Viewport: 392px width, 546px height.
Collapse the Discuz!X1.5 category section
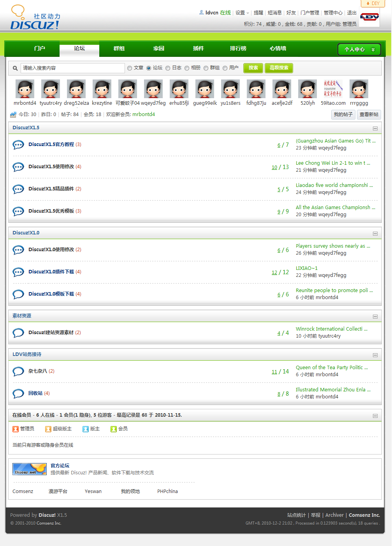[375, 129]
